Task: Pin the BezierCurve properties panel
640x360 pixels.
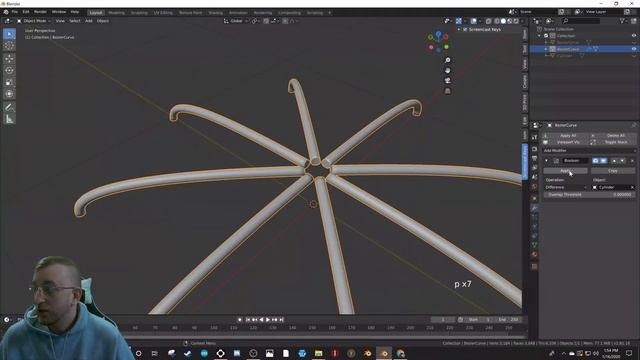Action: [633, 125]
